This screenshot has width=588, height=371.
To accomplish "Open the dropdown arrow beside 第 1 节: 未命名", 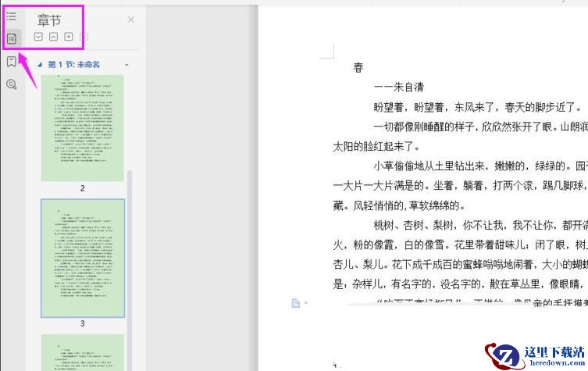I will coord(127,65).
